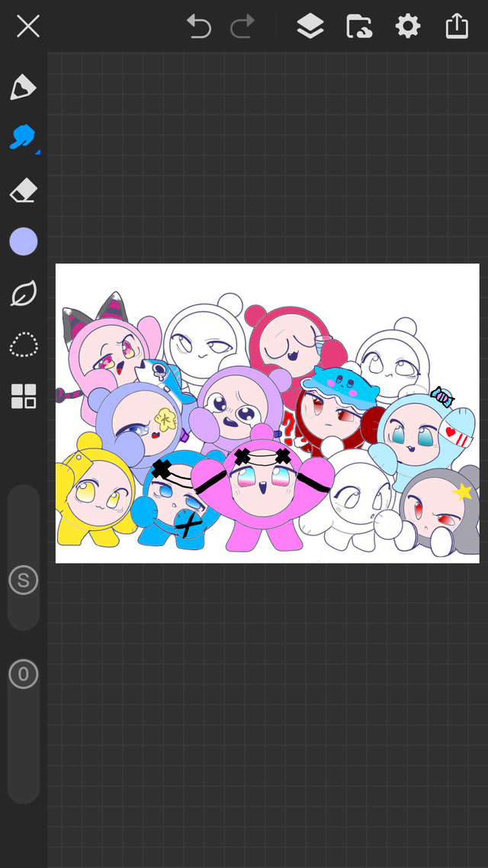Tap the yellow star on the grey character
Image resolution: width=488 pixels, height=868 pixels.
[x=462, y=492]
